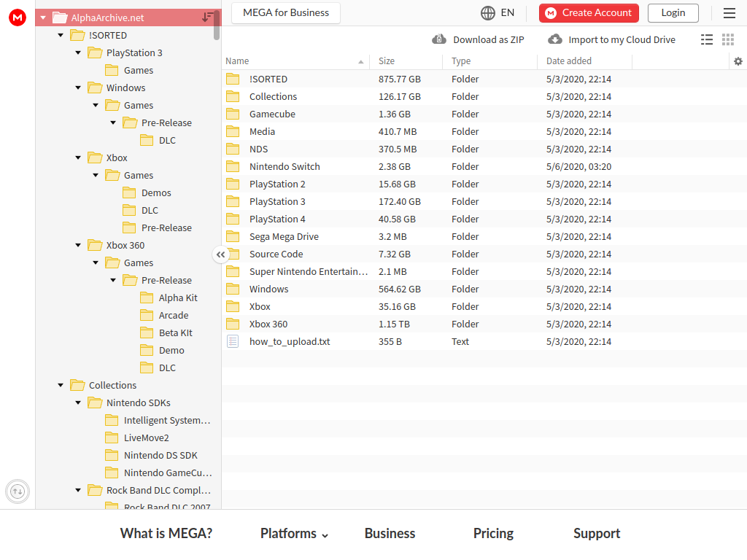Click the Media folder icon
This screenshot has width=747, height=560.
coord(233,131)
